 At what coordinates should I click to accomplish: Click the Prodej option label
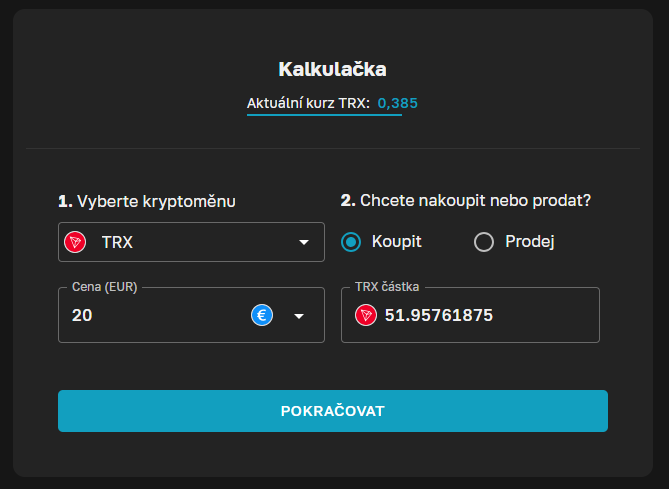(530, 242)
